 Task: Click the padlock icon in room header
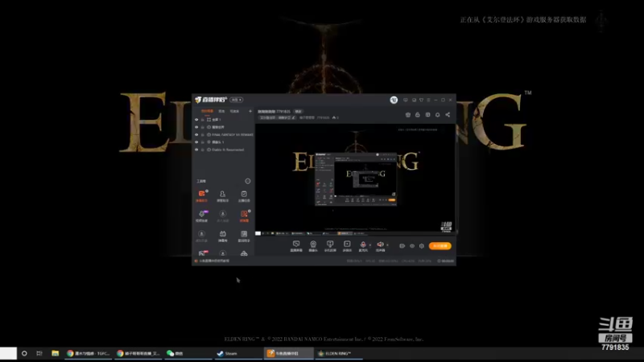(x=418, y=115)
